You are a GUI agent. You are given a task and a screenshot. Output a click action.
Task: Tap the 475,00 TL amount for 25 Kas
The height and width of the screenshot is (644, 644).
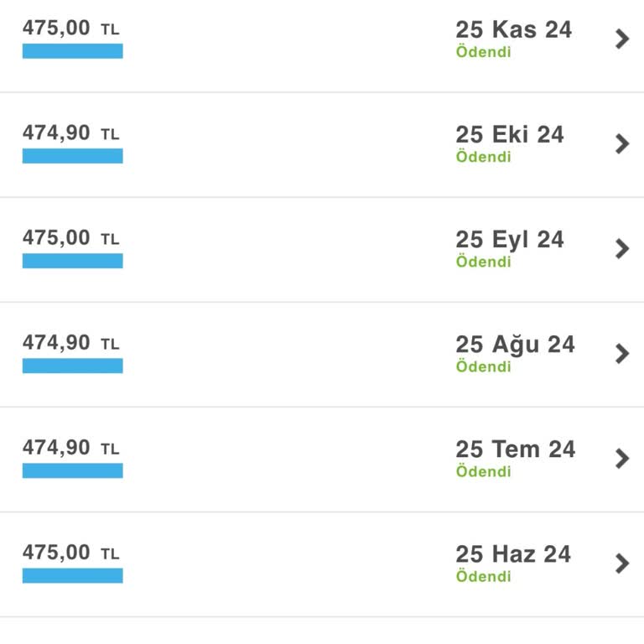click(x=70, y=28)
